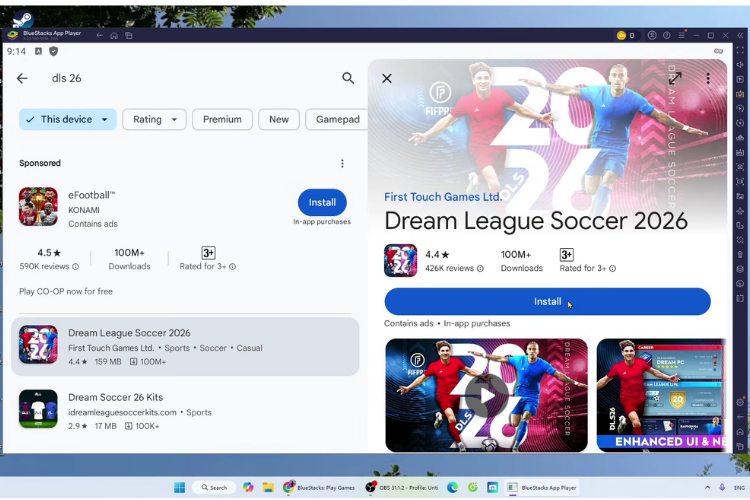Click the eFootball app icon
This screenshot has height=500, width=750.
click(x=38, y=206)
